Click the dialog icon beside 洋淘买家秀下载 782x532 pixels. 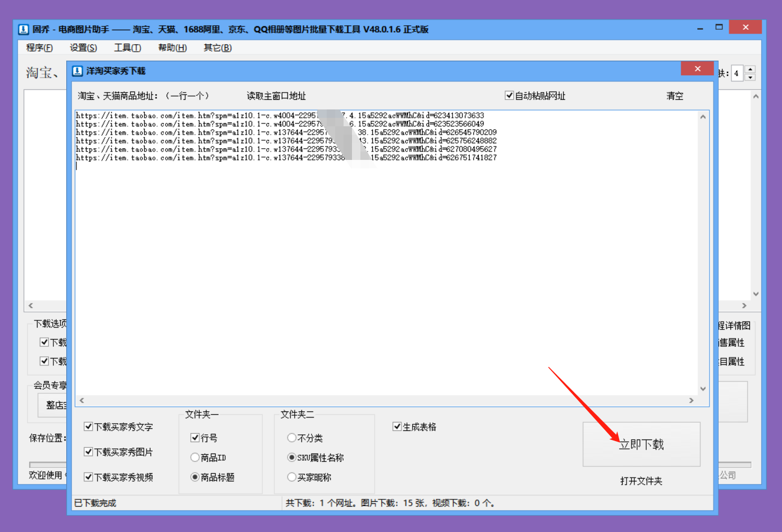coord(77,71)
